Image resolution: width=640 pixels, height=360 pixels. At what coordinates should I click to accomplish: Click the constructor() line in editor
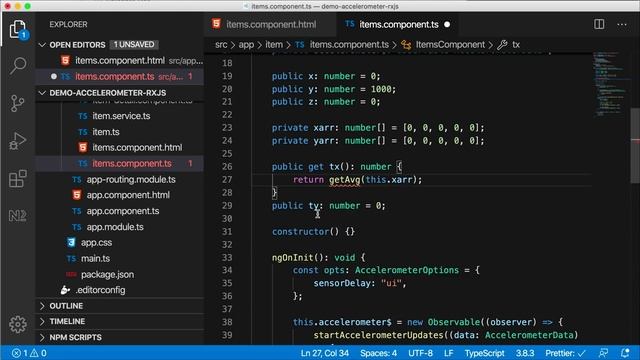coord(313,231)
